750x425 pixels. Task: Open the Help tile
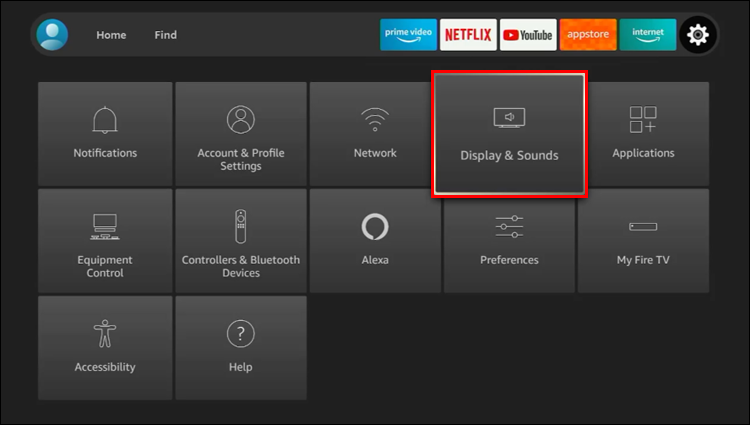(241, 348)
